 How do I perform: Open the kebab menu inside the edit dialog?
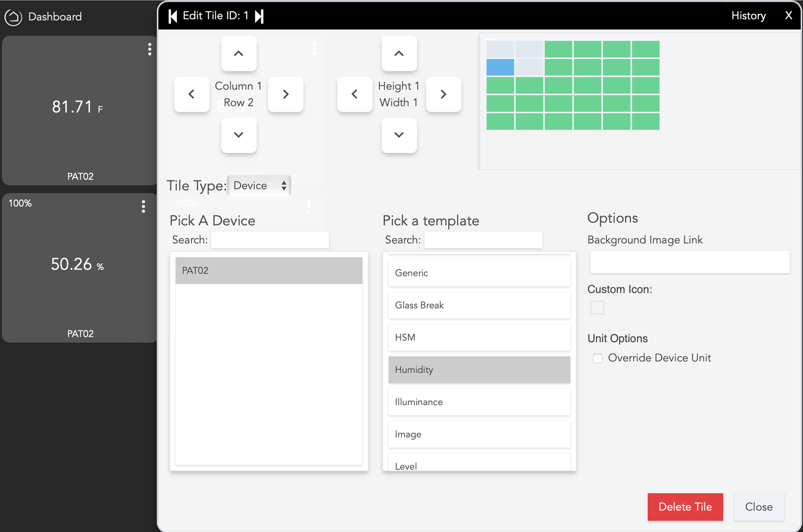pyautogui.click(x=314, y=49)
